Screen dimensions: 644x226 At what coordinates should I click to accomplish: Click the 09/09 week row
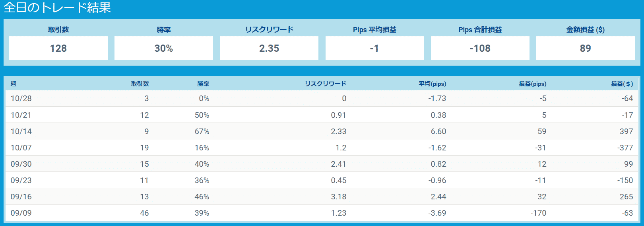(322, 213)
